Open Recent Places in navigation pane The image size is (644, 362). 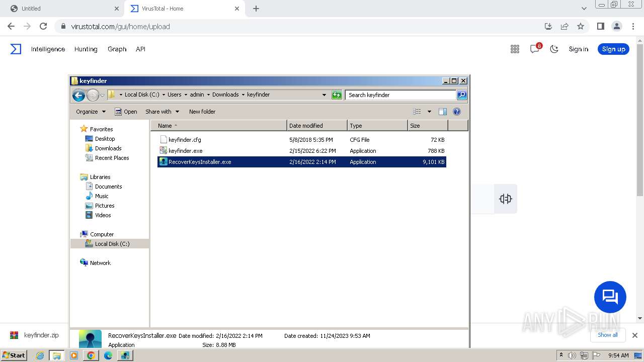click(112, 158)
